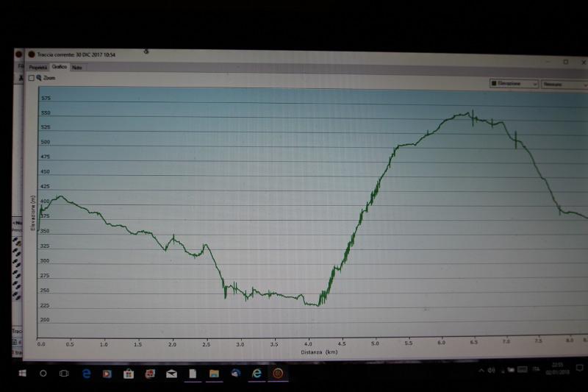
Task: Open the Windows Start menu
Action: click(22, 373)
